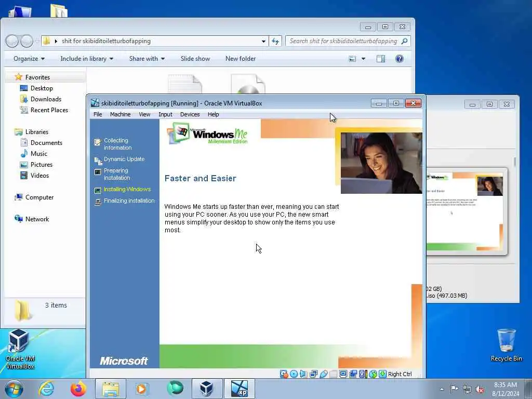Screen dimensions: 532x399
Task: Click the shared folders status icon
Action: click(333, 374)
